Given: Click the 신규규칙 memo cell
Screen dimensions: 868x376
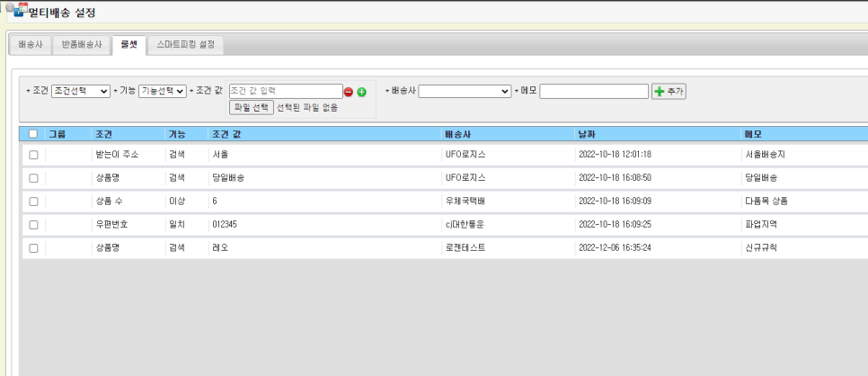Looking at the screenshot, I should (761, 248).
